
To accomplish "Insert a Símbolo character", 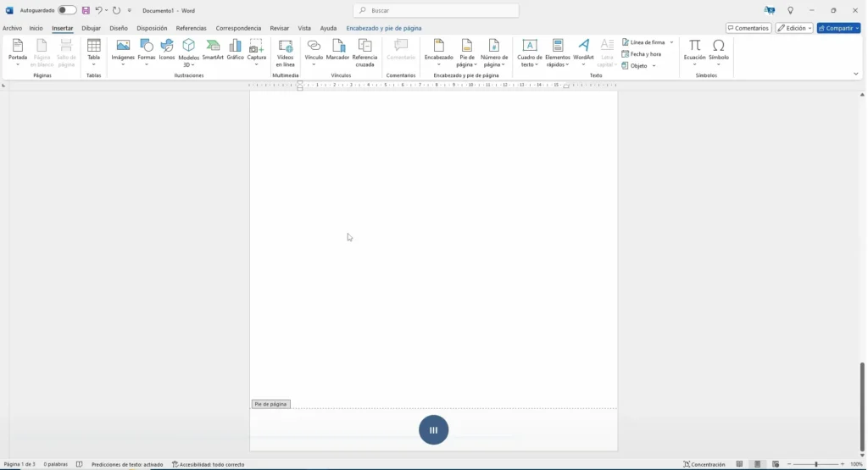I will coord(719,53).
